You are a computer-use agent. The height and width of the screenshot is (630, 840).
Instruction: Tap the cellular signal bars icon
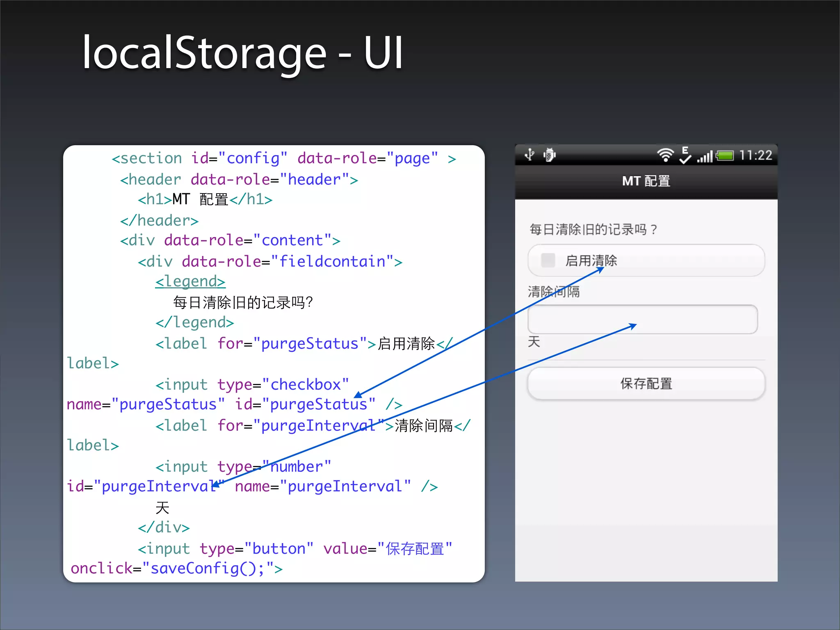705,156
